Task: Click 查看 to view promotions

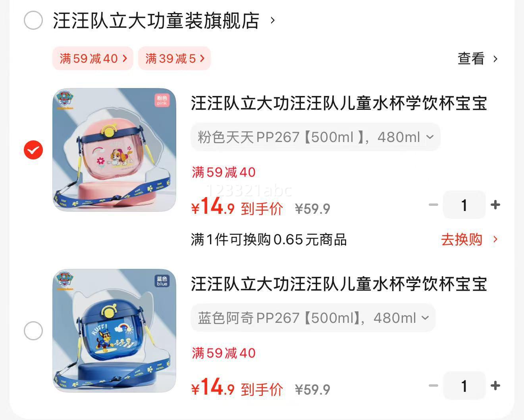Action: (471, 59)
